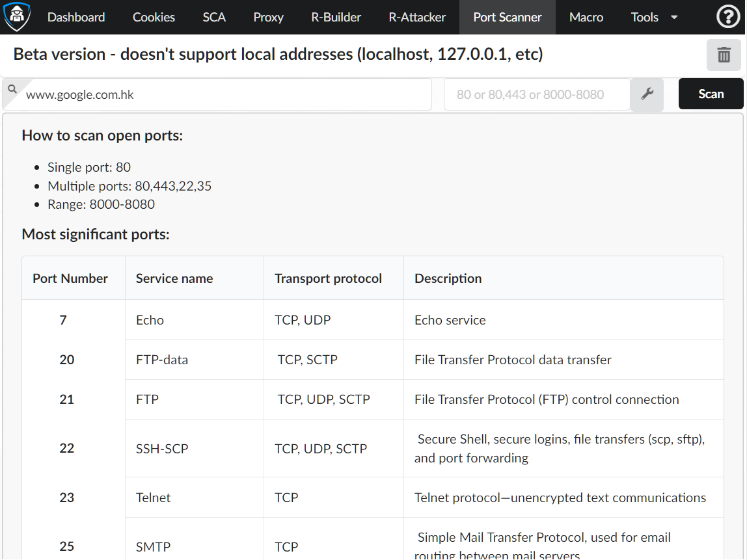
Task: Click the trash delete icon
Action: 724,55
